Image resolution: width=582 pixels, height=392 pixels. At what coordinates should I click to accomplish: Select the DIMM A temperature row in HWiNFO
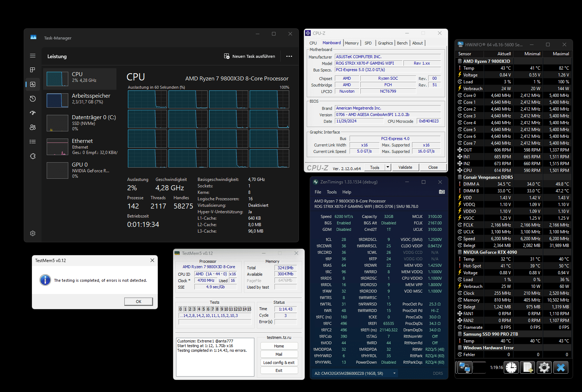point(514,184)
